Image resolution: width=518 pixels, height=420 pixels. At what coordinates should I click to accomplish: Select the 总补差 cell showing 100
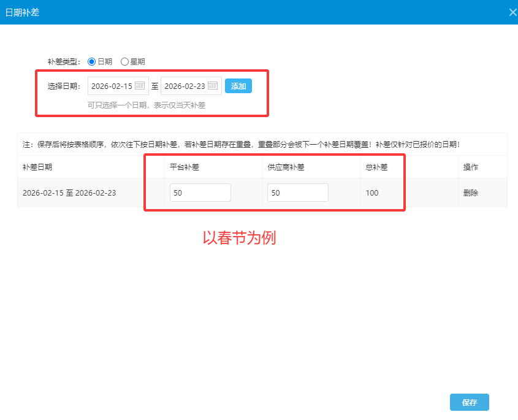click(x=372, y=193)
